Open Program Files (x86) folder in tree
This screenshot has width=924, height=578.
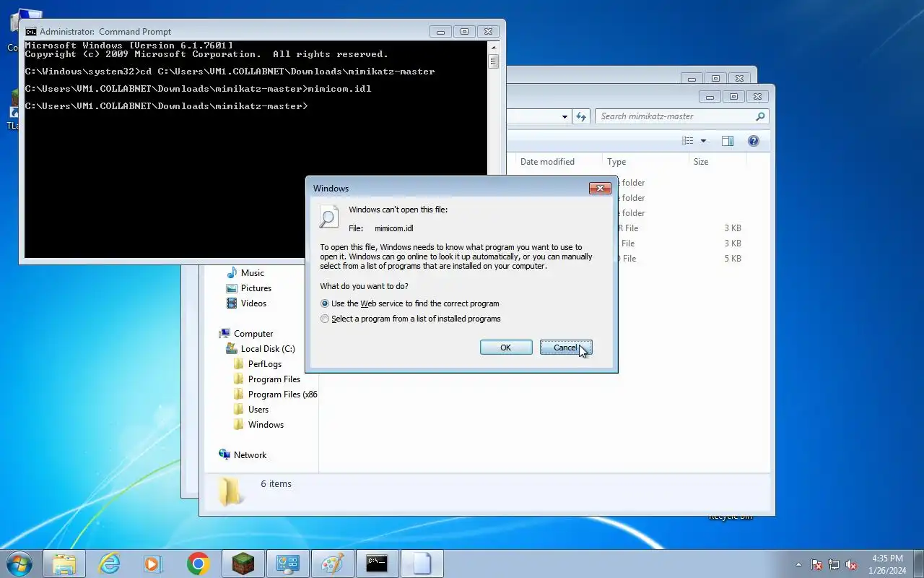[x=282, y=394]
